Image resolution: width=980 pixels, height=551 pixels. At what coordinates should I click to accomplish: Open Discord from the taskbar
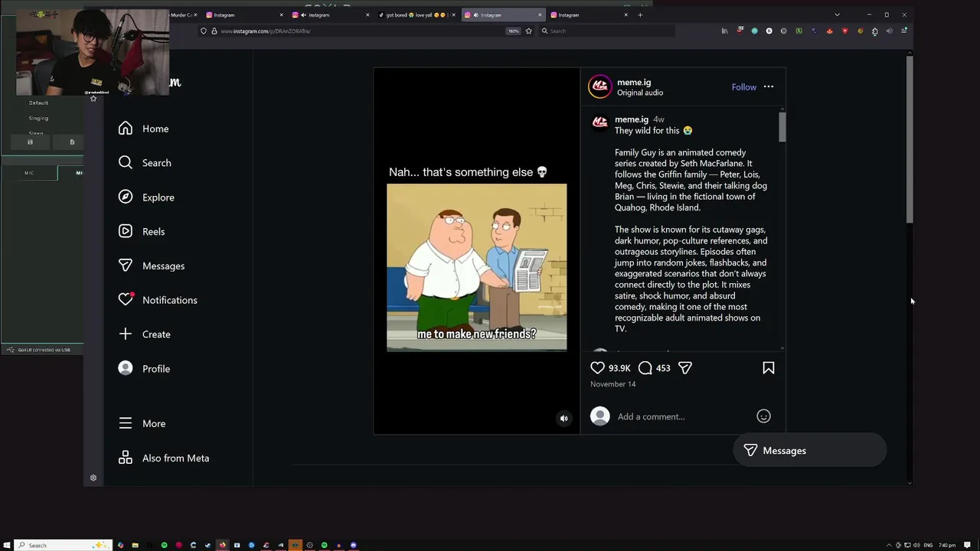353,545
